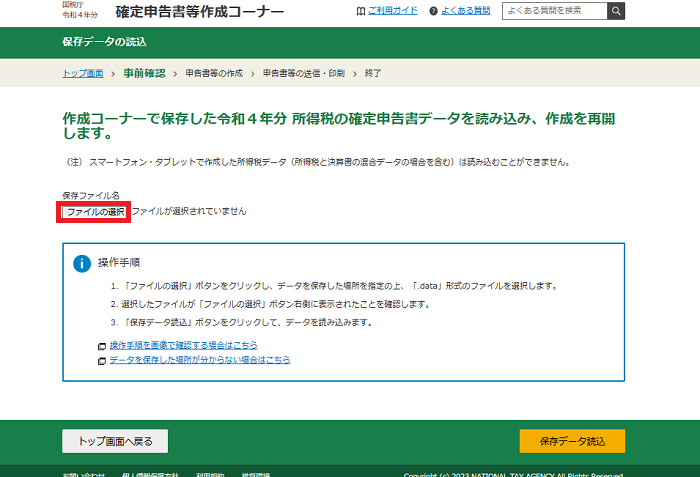
Task: Click the new-window icon before 操作手順を画像で確認
Action: (102, 346)
